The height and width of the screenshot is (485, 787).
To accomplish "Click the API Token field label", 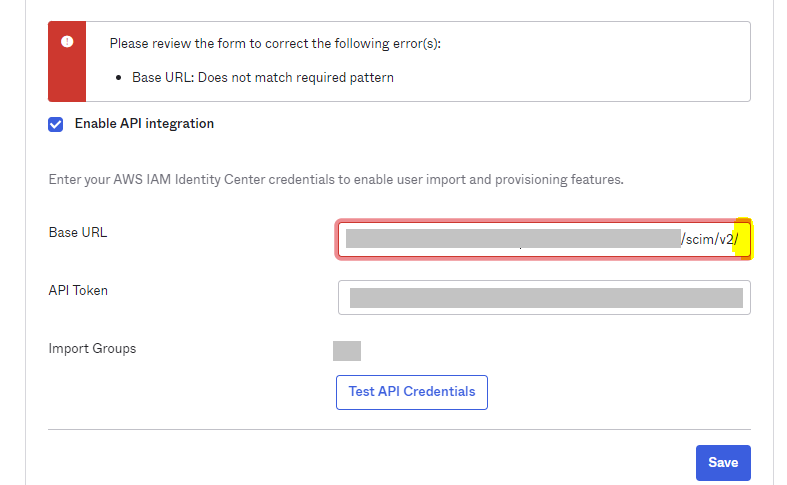I will coord(78,290).
